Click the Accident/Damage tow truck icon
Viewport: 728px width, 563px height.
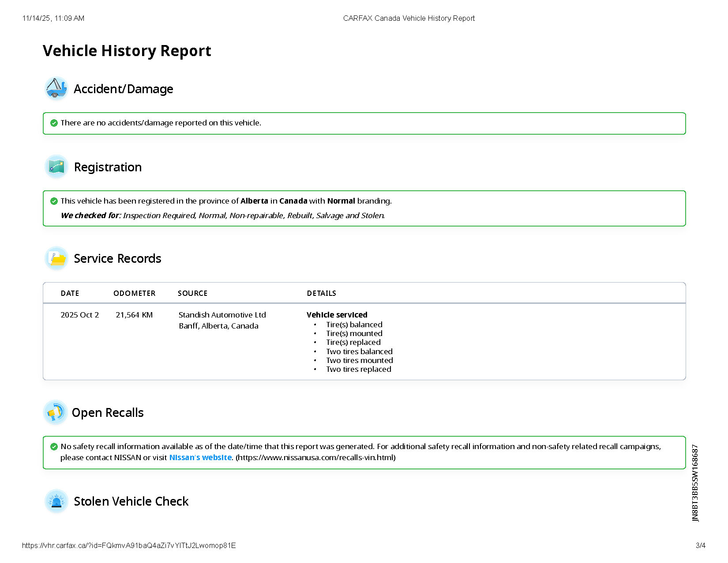pos(56,88)
